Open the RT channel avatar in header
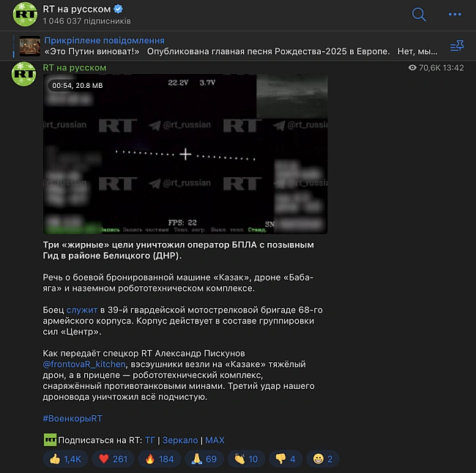The height and width of the screenshot is (473, 476). click(x=25, y=14)
